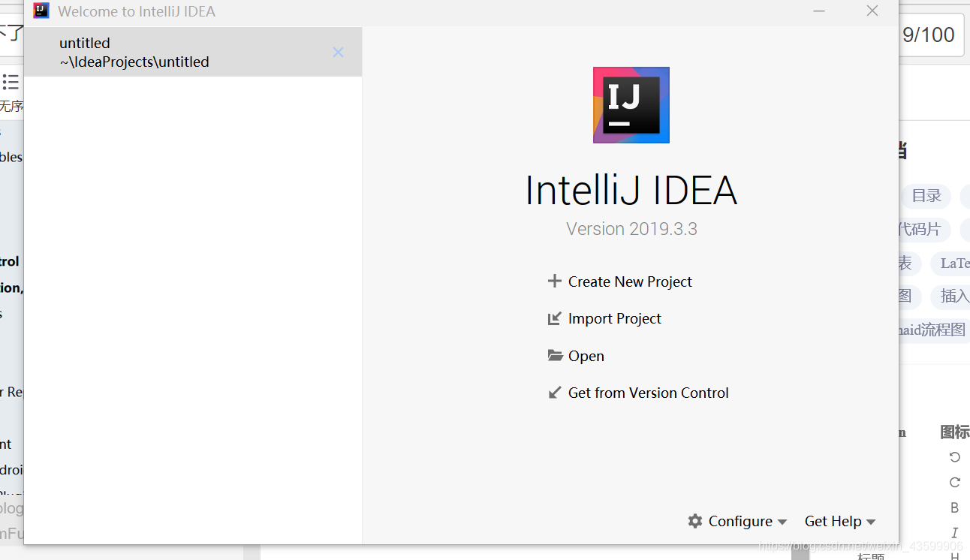970x560 pixels.
Task: Remove untitled project from recent list
Action: pos(339,52)
